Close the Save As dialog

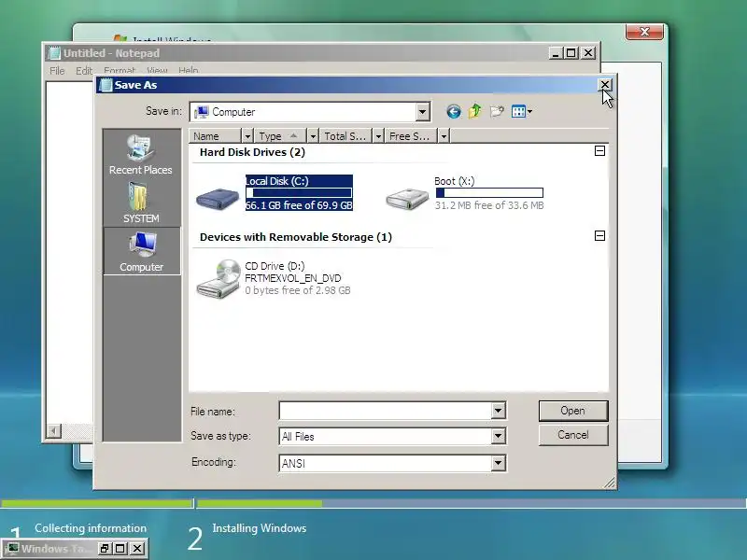605,85
